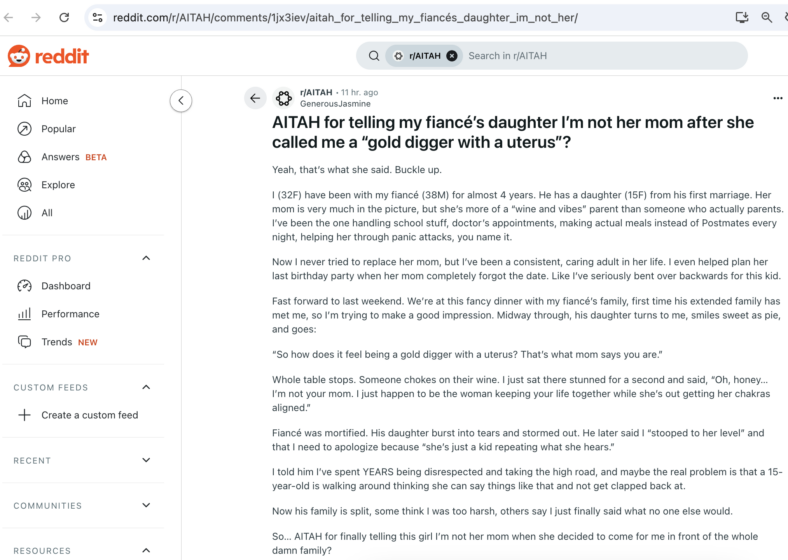Expand the RECENT section
This screenshot has width=788, height=560.
[146, 460]
